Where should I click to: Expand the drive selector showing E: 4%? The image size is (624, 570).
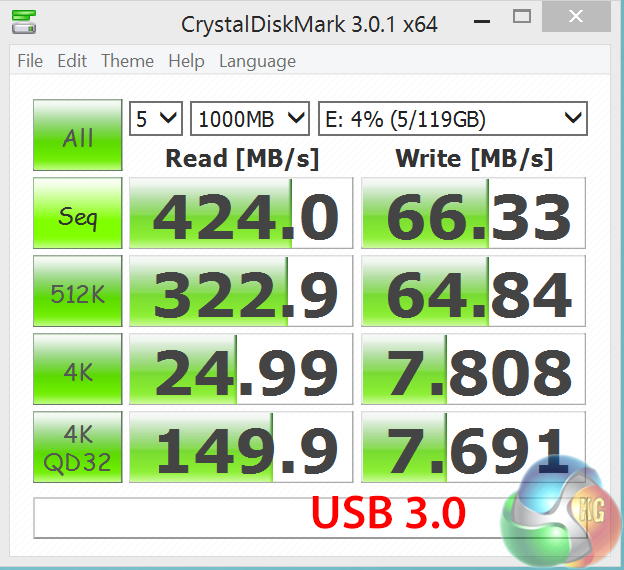(x=453, y=119)
